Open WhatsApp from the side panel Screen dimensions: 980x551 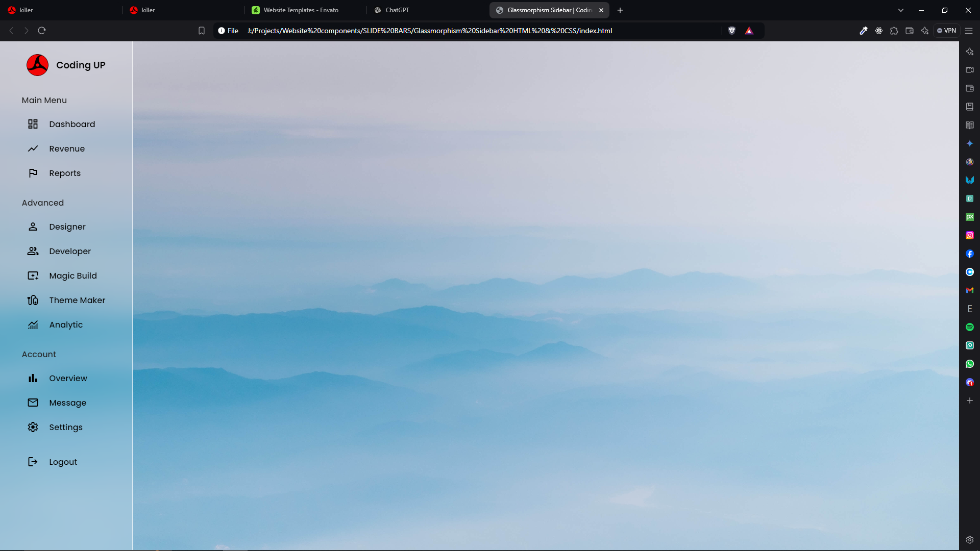970,364
